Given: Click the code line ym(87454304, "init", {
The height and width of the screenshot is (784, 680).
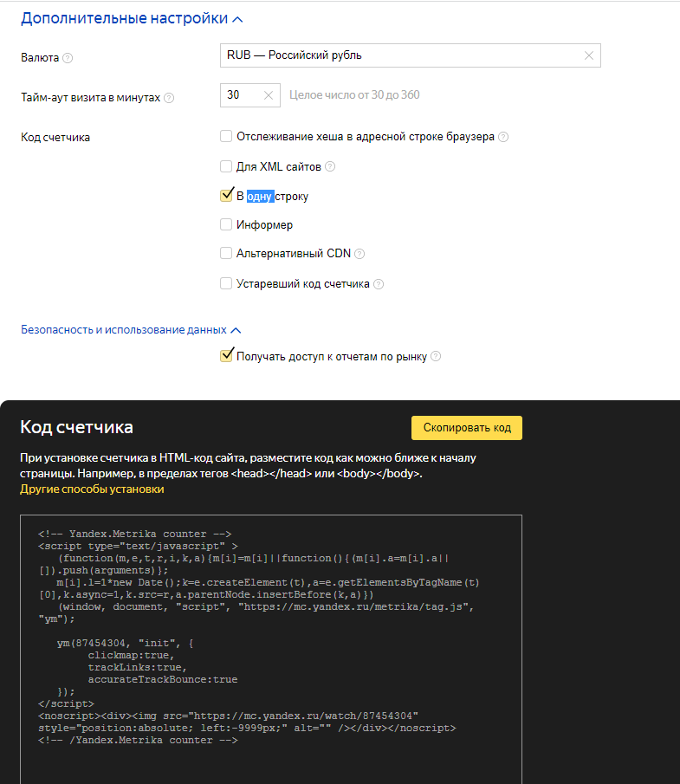Looking at the screenshot, I should pos(125,643).
